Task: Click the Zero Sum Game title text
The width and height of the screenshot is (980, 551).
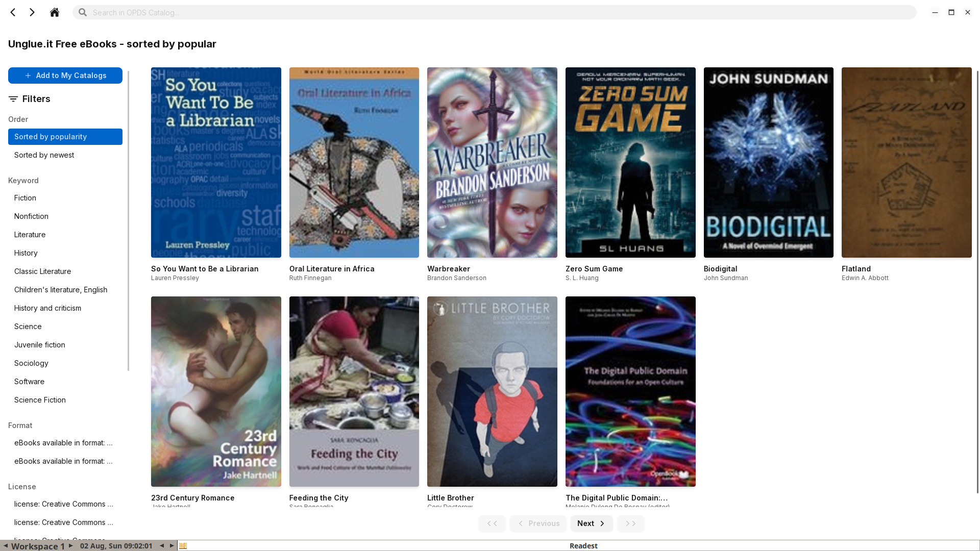Action: (x=594, y=269)
